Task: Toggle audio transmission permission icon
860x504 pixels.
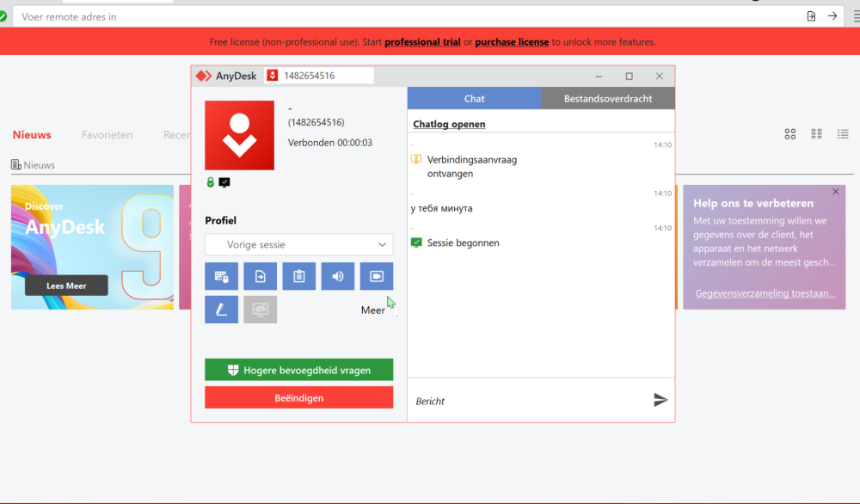Action: click(x=338, y=276)
